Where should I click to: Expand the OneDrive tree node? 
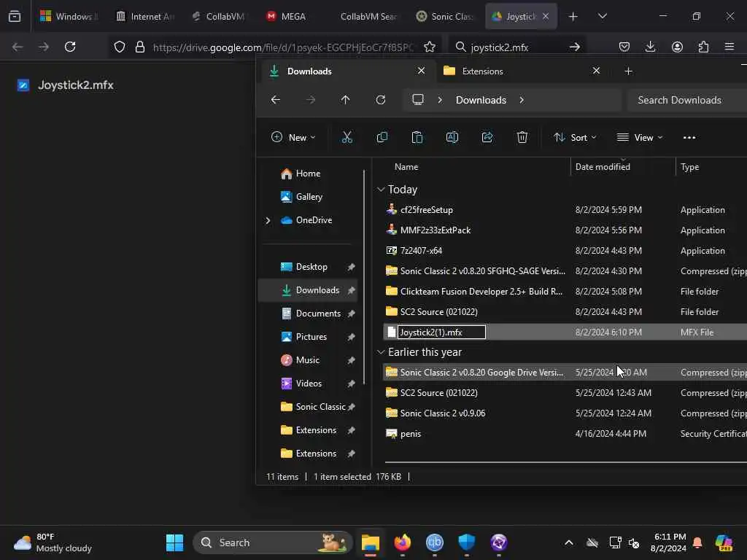coord(268,220)
